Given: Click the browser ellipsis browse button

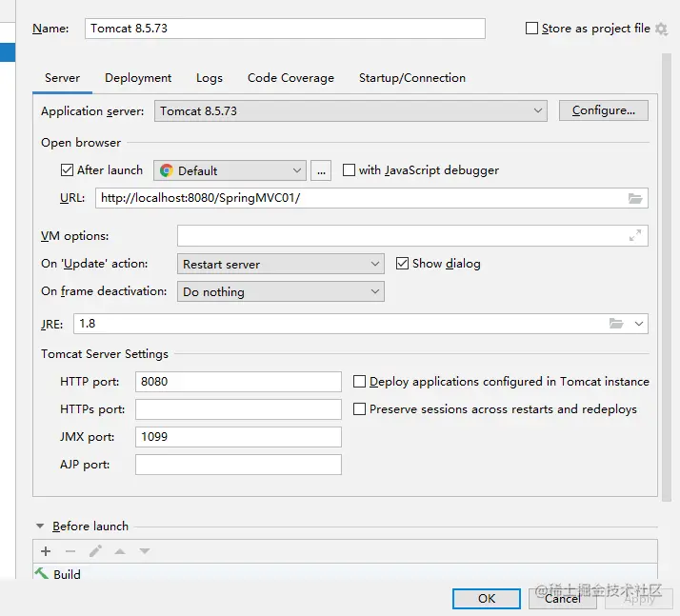Looking at the screenshot, I should tap(321, 170).
